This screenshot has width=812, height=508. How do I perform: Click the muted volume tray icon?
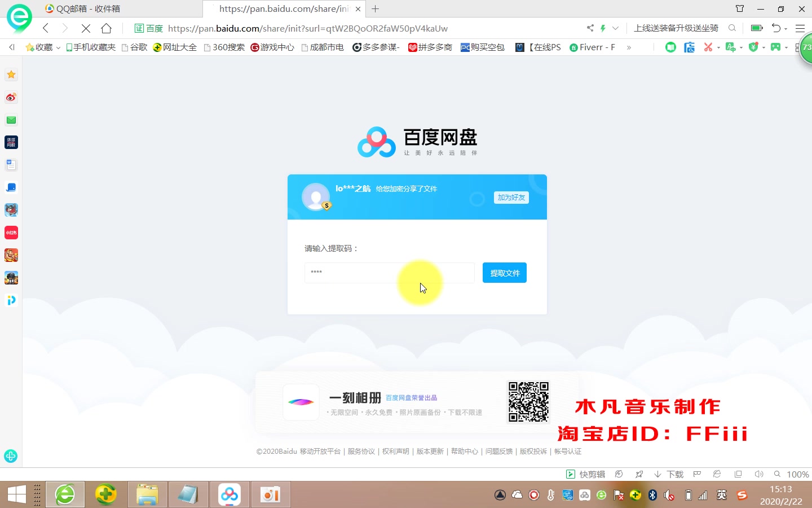[x=669, y=495]
